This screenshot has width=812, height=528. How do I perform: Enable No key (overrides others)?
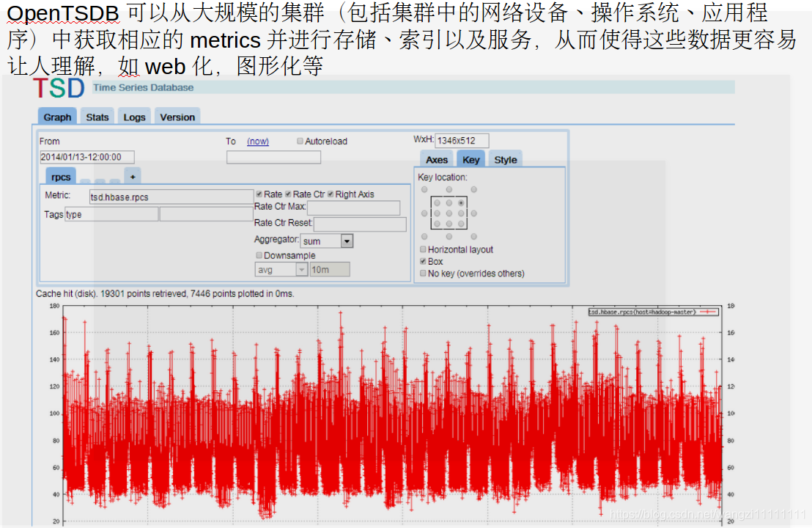[x=423, y=273]
